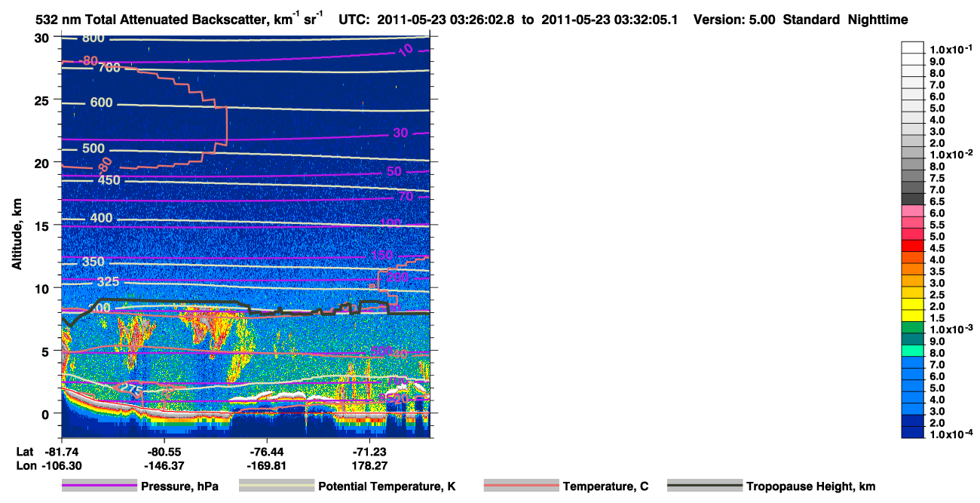Click the 'Lat' row label

[x=25, y=452]
